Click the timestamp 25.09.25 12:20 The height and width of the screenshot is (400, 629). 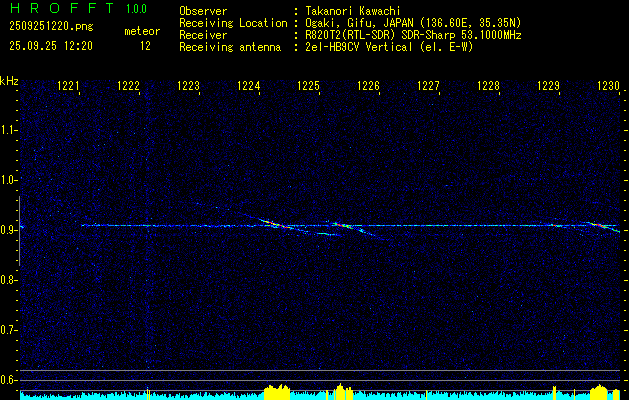51,46
